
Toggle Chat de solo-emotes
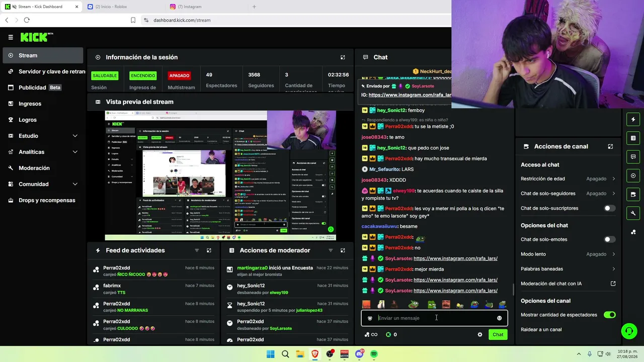click(609, 239)
